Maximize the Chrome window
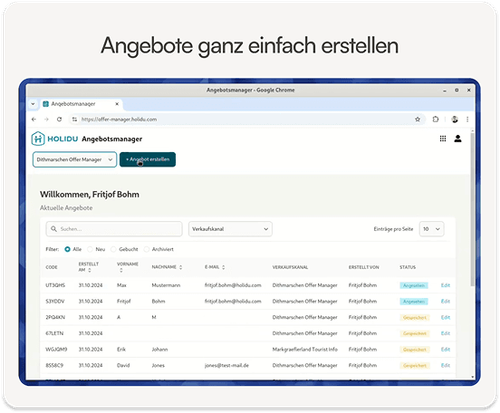This screenshot has width=500, height=413. click(x=457, y=90)
